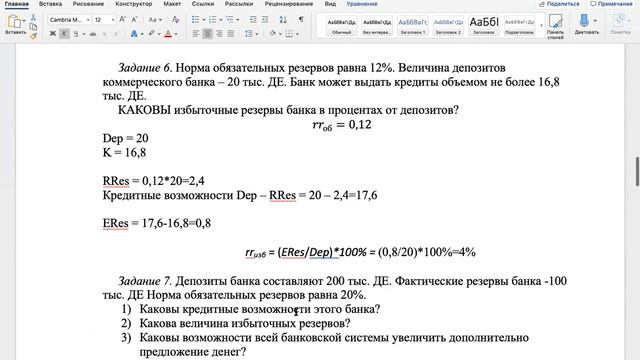Switch to the Рецензирование tab
The image size is (640, 360).
(x=289, y=4)
